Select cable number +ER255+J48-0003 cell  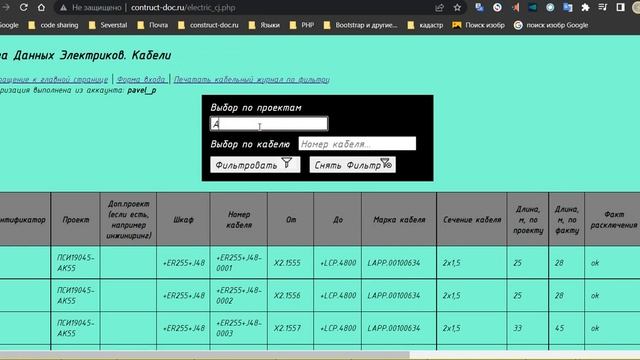239,328
